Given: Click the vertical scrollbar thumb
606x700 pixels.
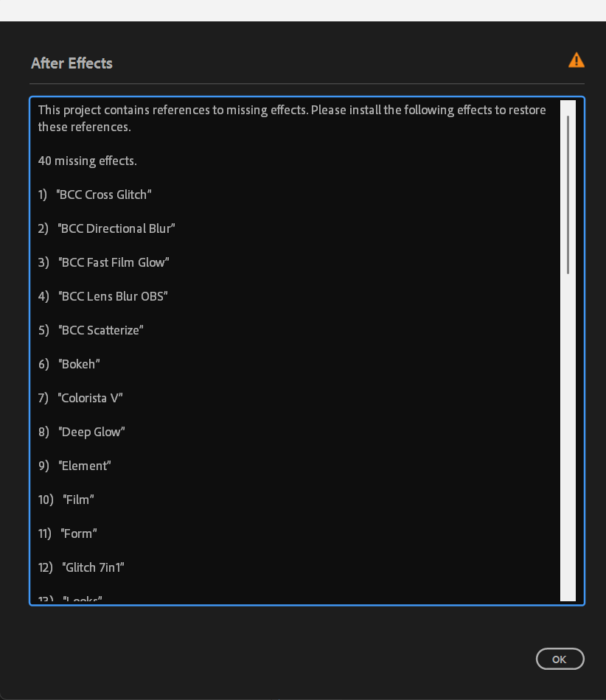Looking at the screenshot, I should (x=568, y=195).
